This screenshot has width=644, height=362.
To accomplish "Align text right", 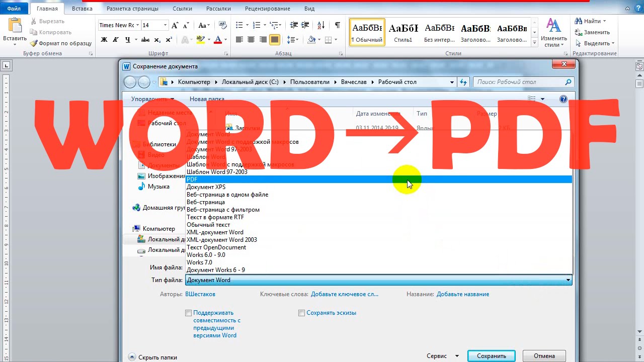I will pyautogui.click(x=263, y=40).
